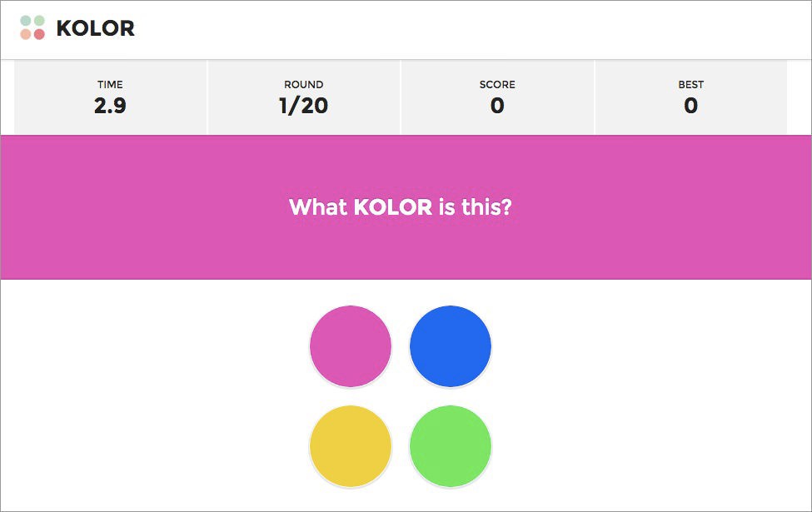
Task: Click the BEST label
Action: point(690,84)
